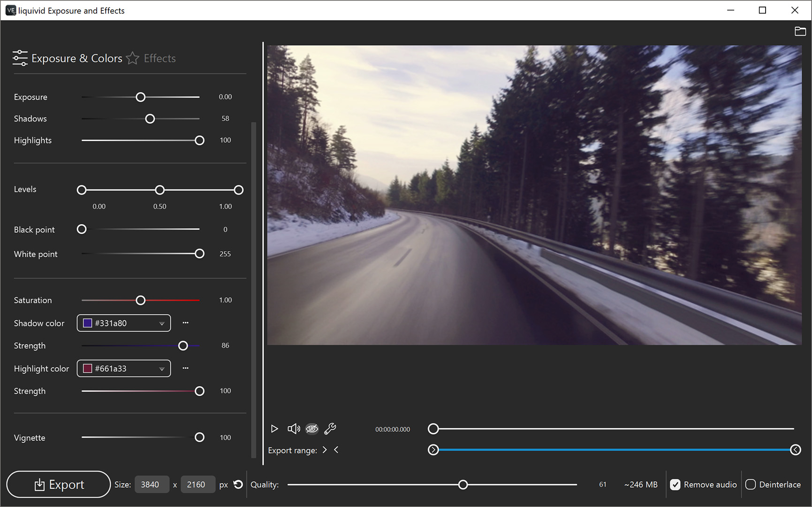Enable the Remove audio checkbox

coord(675,484)
